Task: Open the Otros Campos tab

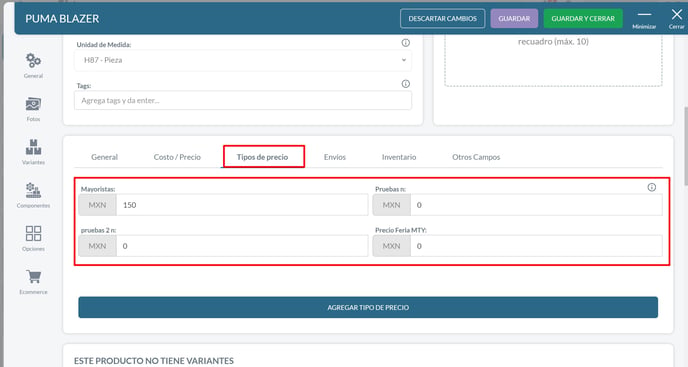Action: coord(476,157)
